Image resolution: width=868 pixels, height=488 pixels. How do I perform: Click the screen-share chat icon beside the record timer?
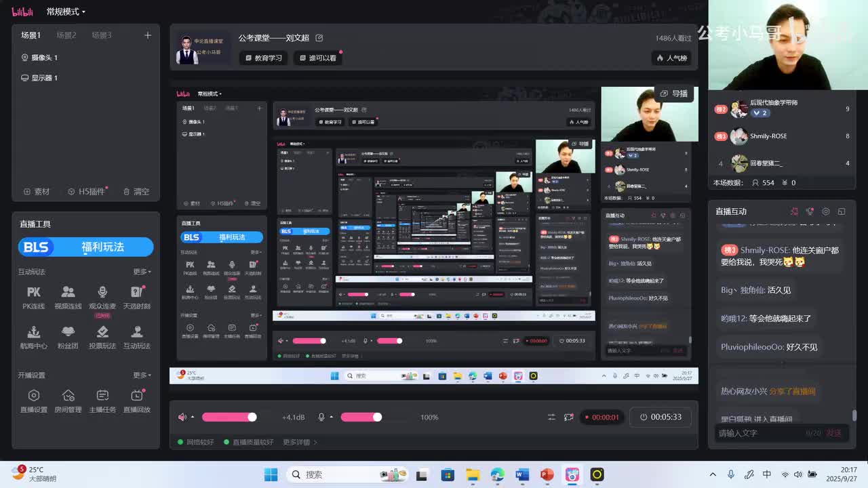click(569, 417)
